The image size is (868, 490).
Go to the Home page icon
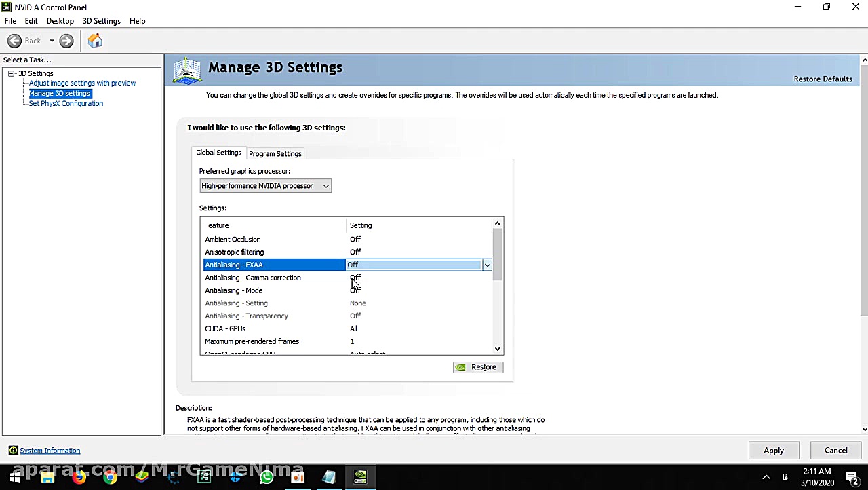pos(95,41)
